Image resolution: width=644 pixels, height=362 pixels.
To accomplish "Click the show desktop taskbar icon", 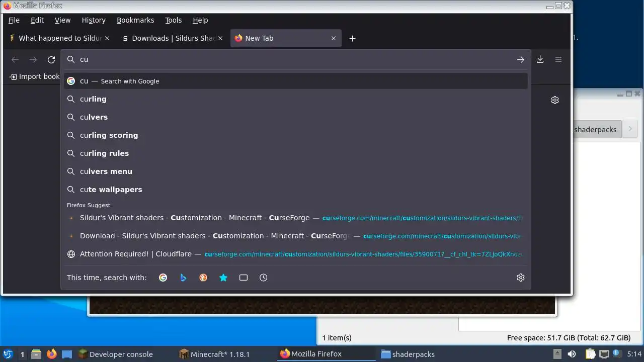I will coord(67,354).
